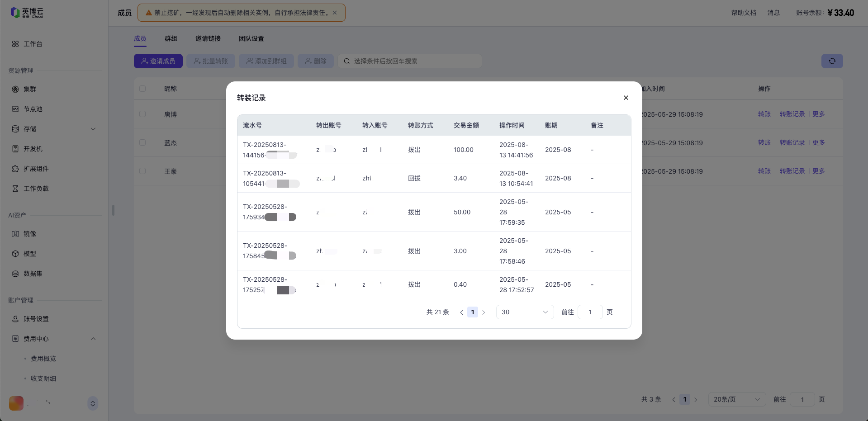Expand the 存储 storage sidebar section
The image size is (868, 421).
(93, 129)
